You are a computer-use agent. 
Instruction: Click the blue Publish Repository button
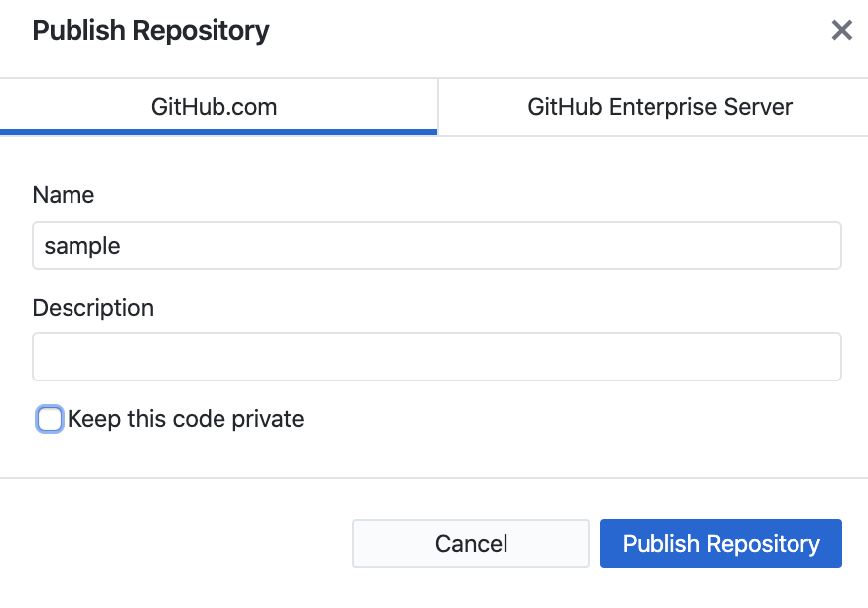click(720, 543)
